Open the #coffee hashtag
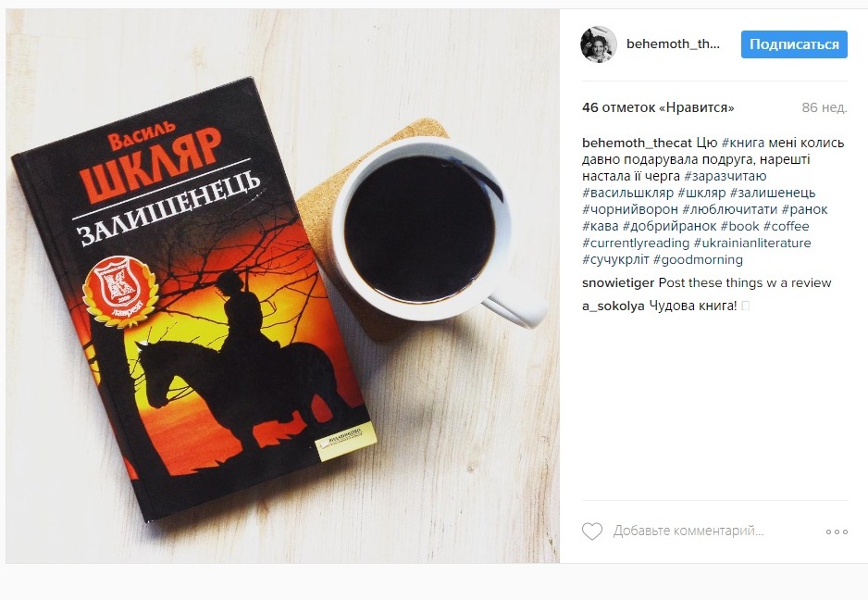The image size is (868, 600). 786,226
